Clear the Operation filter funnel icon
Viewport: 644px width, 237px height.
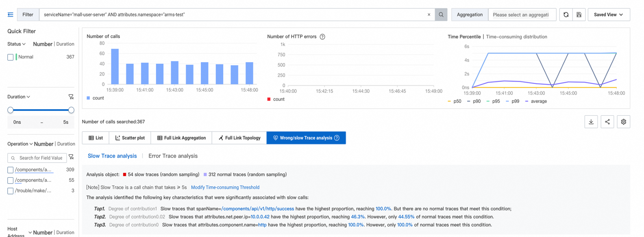point(71,157)
